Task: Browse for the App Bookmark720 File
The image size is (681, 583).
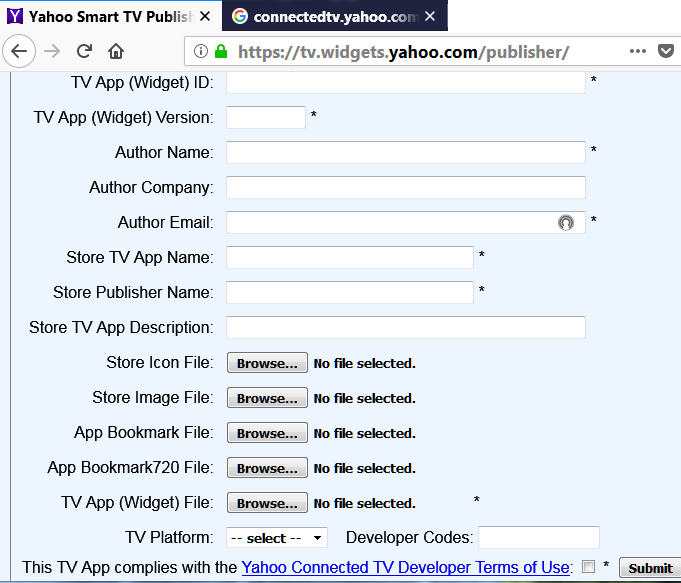Action: (x=267, y=469)
